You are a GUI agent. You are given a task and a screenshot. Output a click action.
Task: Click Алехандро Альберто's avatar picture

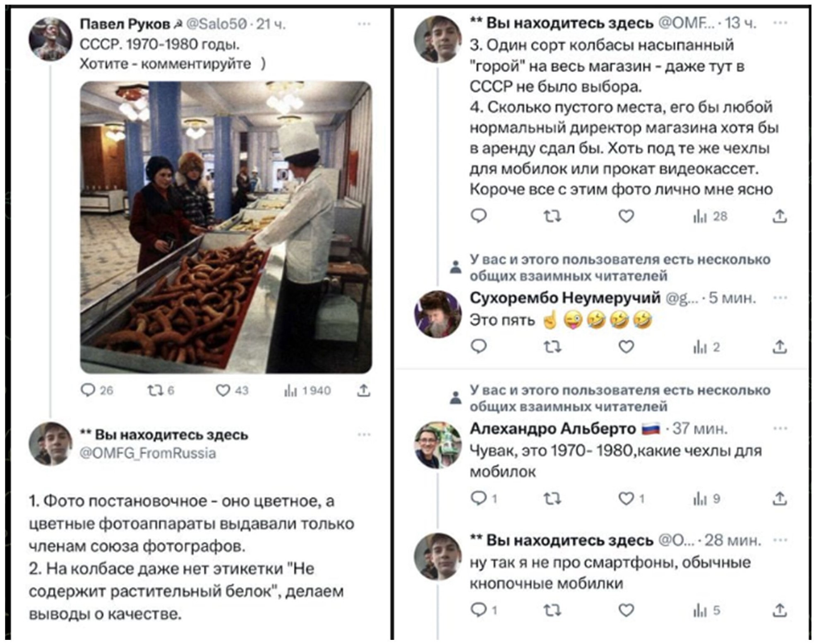pos(437,445)
